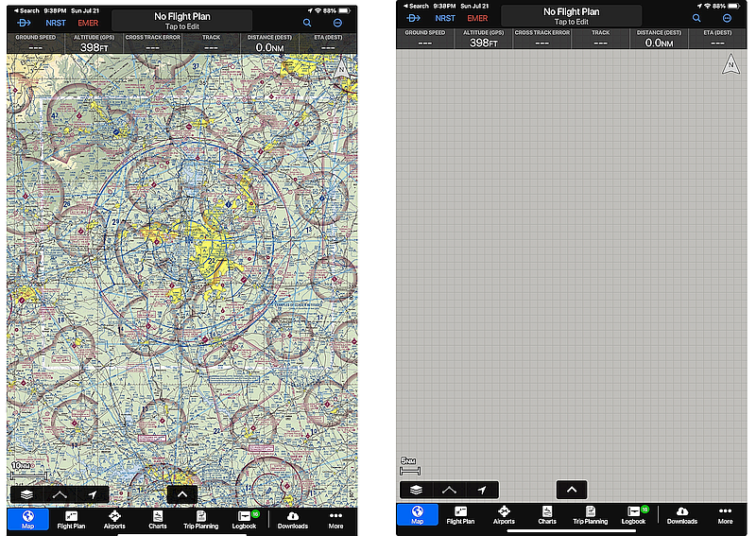Open map layers icon in left screenshot

(x=27, y=494)
